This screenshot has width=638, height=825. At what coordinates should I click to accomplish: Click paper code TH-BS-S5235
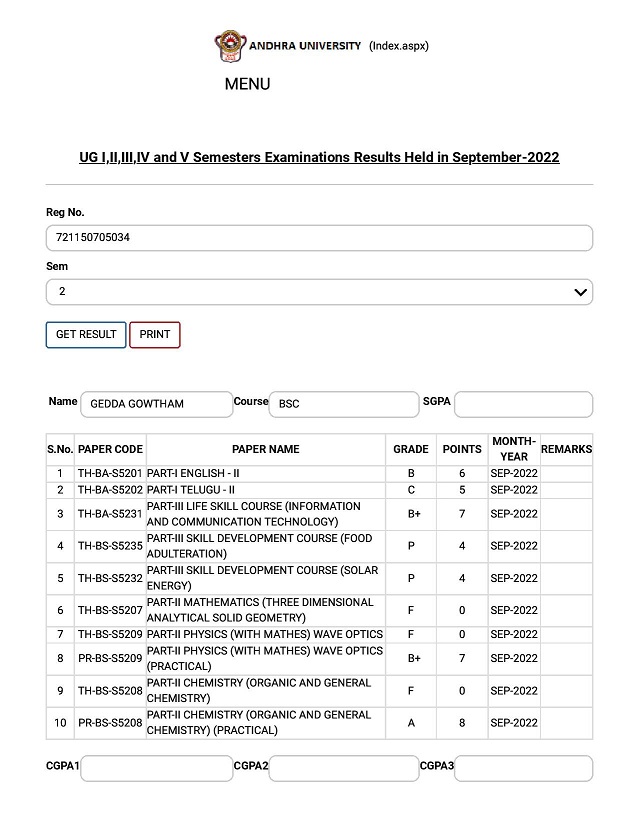tap(110, 546)
